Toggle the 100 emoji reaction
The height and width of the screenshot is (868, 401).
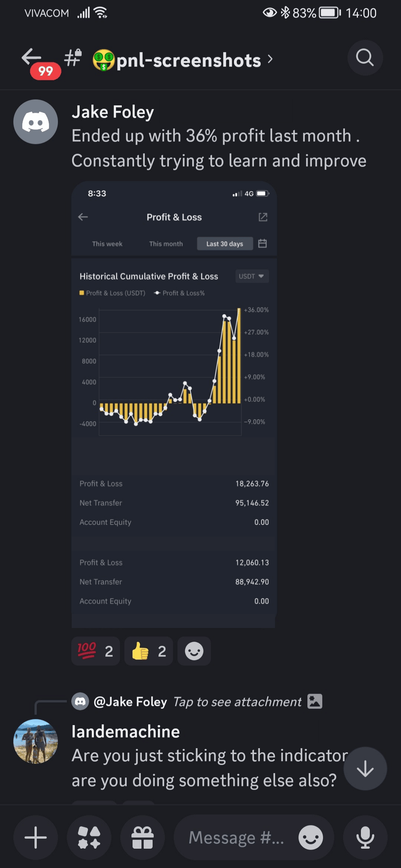(x=95, y=651)
